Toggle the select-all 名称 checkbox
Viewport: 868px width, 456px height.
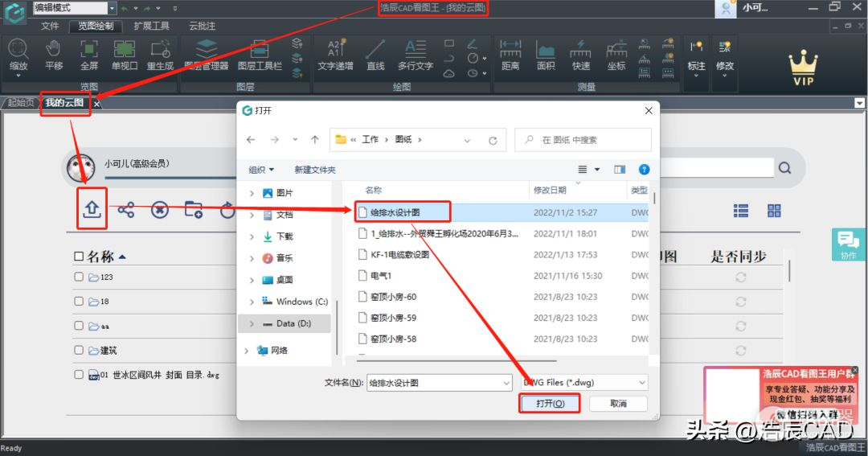[79, 257]
